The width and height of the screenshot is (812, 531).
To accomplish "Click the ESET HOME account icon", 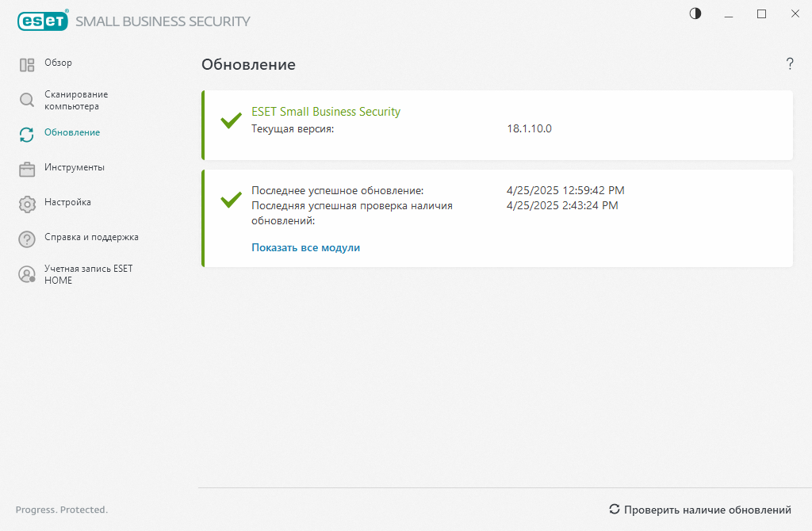I will point(27,274).
